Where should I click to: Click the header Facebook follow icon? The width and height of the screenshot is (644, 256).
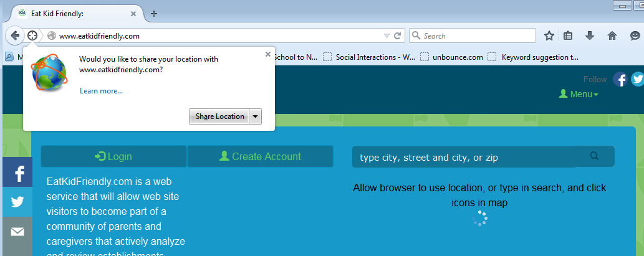coord(620,78)
